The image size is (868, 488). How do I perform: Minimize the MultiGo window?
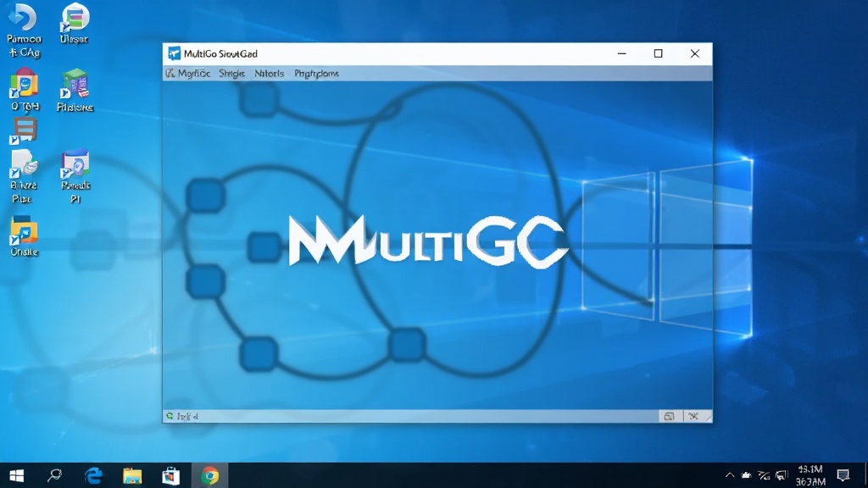tap(621, 53)
